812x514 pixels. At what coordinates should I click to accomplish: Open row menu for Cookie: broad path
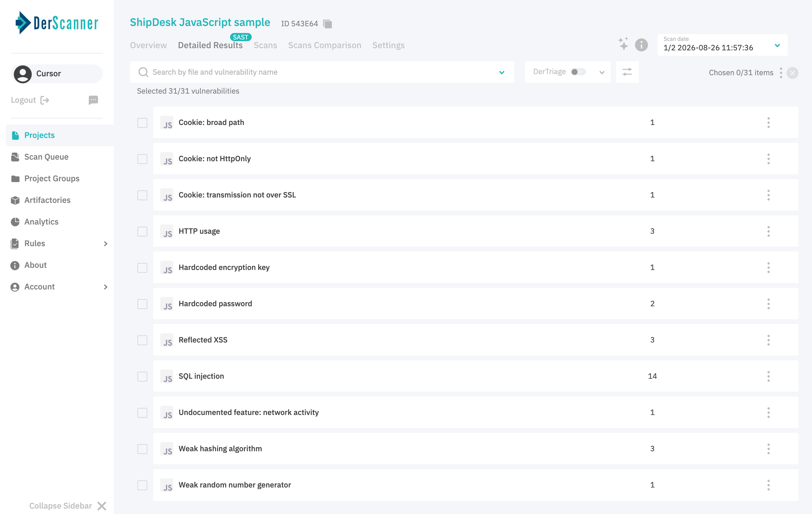coord(768,123)
